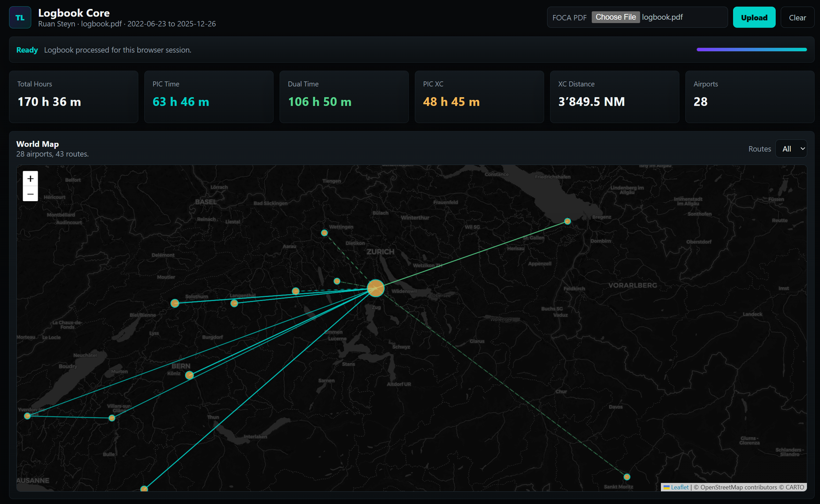Click the logbook.pdf file name text
The height and width of the screenshot is (504, 820).
663,17
